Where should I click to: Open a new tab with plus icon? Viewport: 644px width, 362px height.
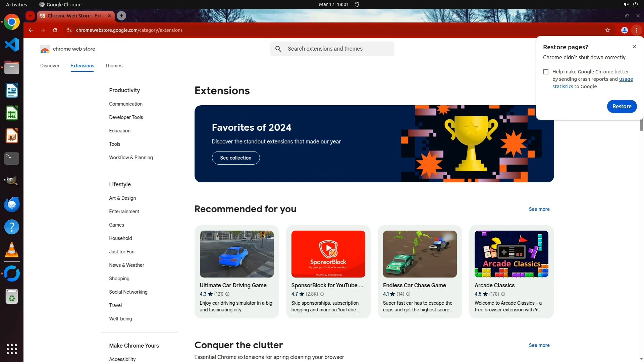pos(121,16)
